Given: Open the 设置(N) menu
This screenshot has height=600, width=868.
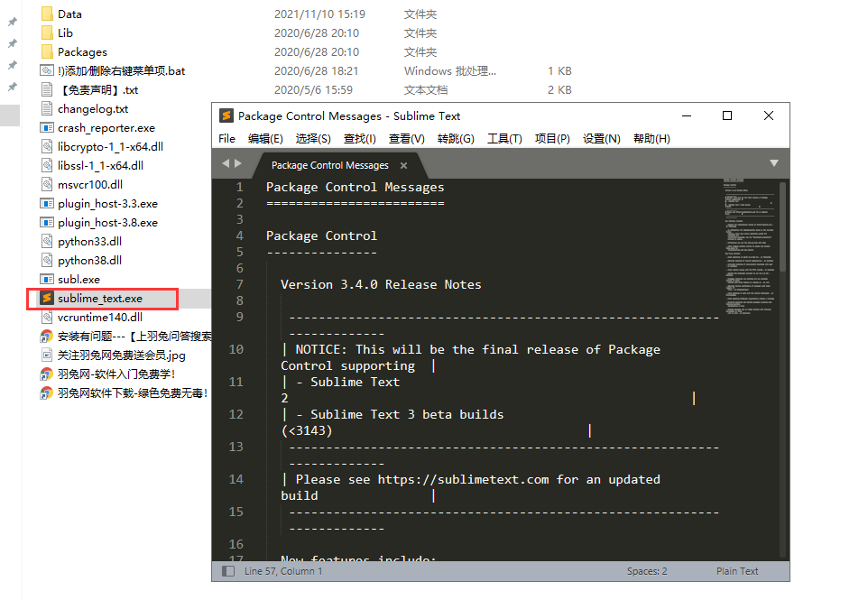Looking at the screenshot, I should [x=601, y=138].
